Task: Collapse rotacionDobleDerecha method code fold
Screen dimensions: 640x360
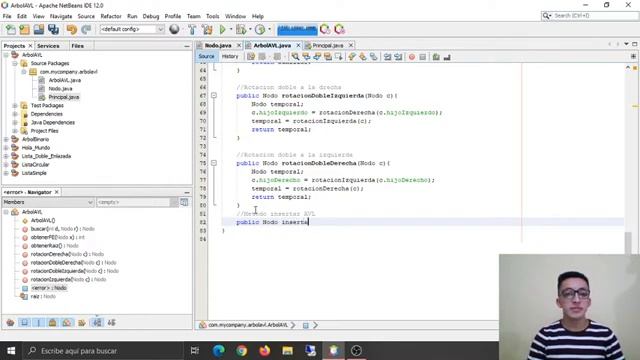Action: (x=213, y=163)
